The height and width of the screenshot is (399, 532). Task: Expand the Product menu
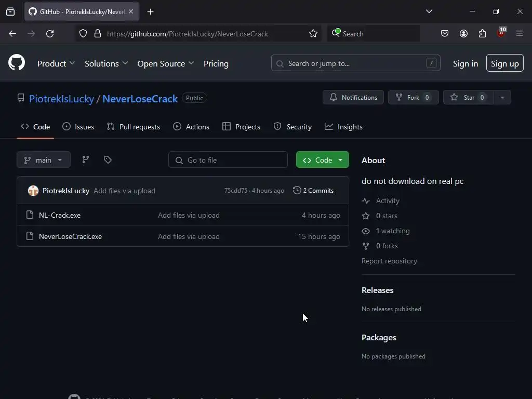[x=56, y=63]
